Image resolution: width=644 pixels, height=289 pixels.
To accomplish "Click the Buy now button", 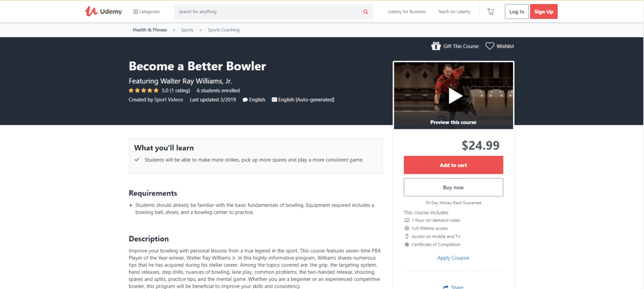I will (453, 187).
